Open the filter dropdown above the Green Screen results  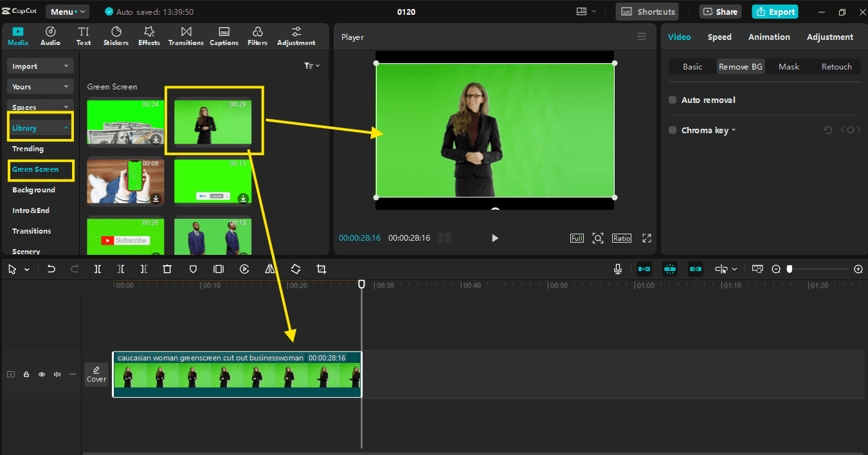tap(311, 65)
